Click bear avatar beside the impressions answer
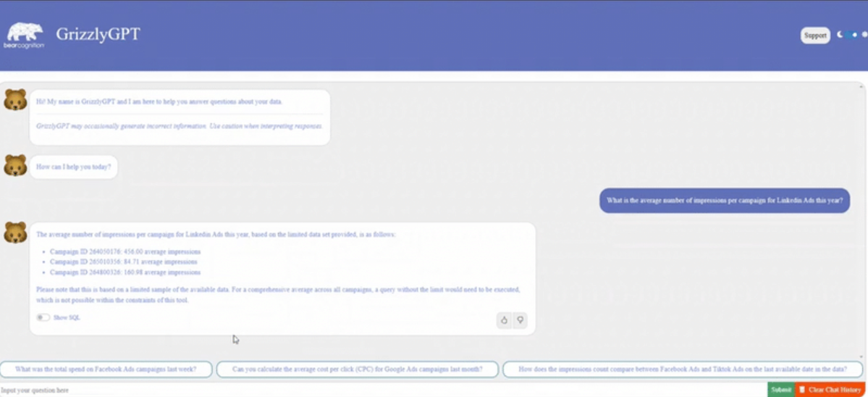The height and width of the screenshot is (397, 868). pos(15,233)
